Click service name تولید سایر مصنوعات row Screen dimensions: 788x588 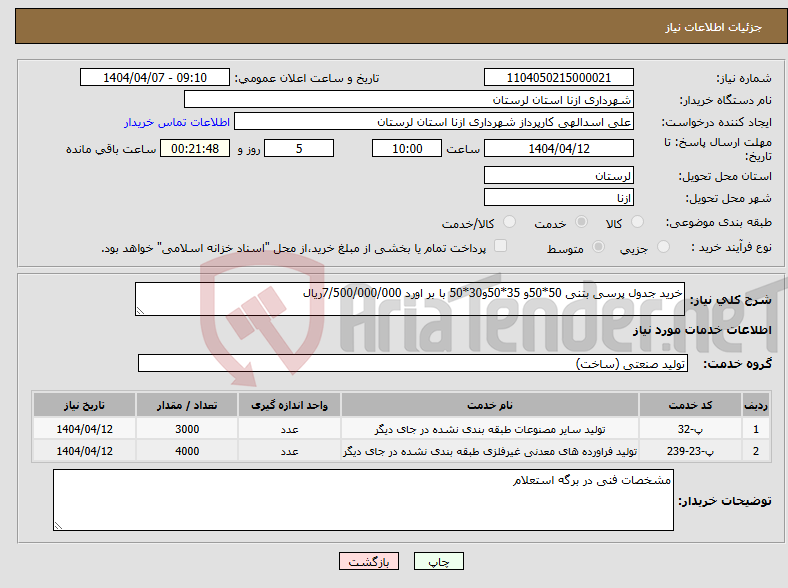pyautogui.click(x=490, y=429)
